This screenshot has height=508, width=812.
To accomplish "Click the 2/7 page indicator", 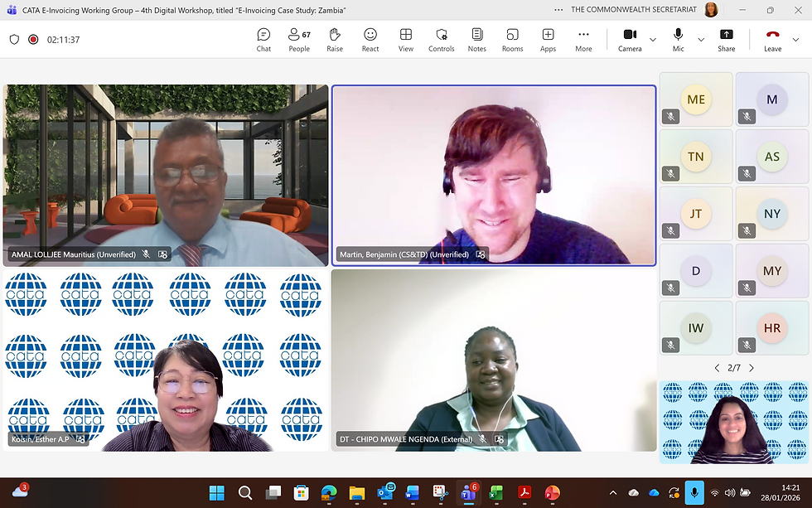I will pyautogui.click(x=734, y=368).
